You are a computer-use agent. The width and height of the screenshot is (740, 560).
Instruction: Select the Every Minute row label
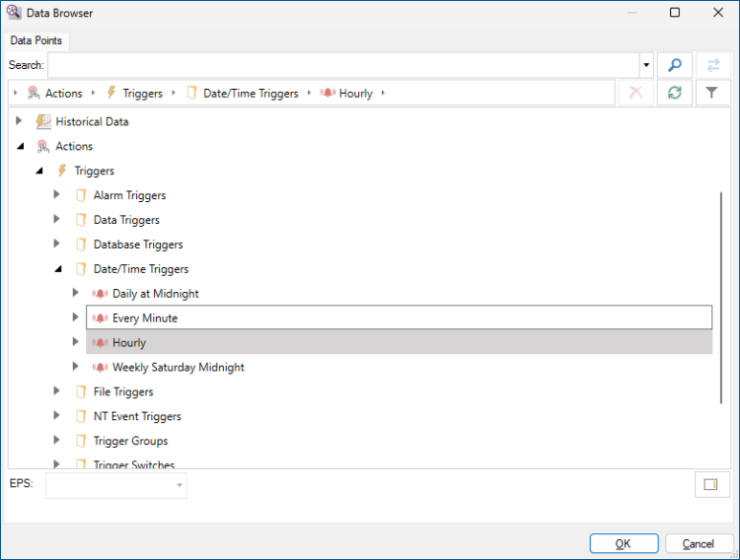(x=145, y=318)
